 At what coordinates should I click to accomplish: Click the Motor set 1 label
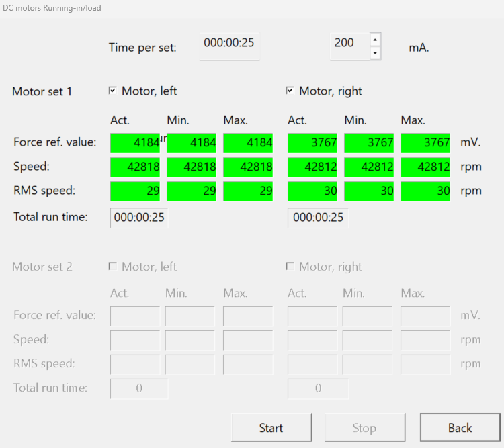(42, 91)
